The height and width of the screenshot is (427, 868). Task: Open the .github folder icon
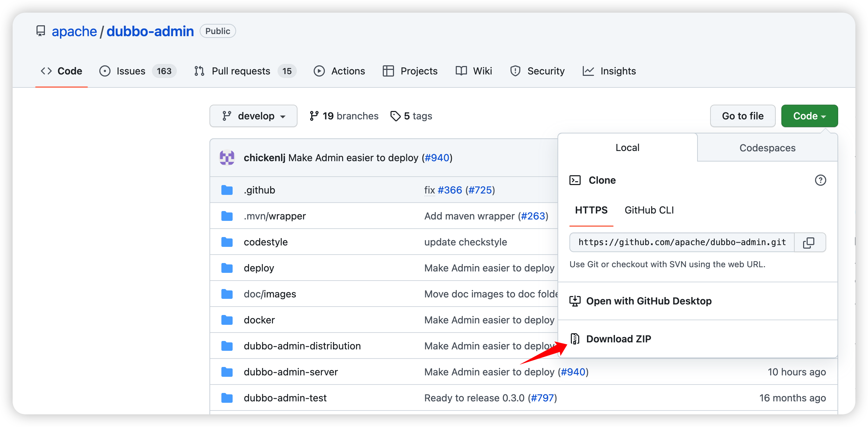227,190
